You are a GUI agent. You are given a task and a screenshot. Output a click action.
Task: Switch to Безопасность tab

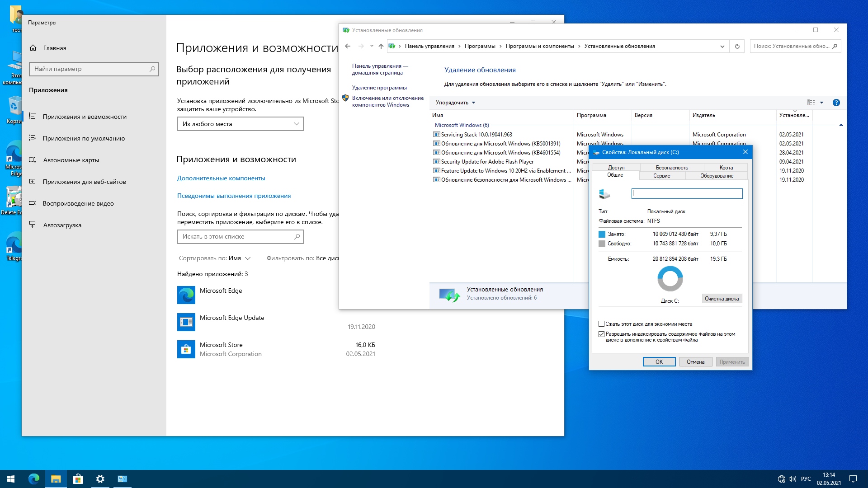point(672,168)
